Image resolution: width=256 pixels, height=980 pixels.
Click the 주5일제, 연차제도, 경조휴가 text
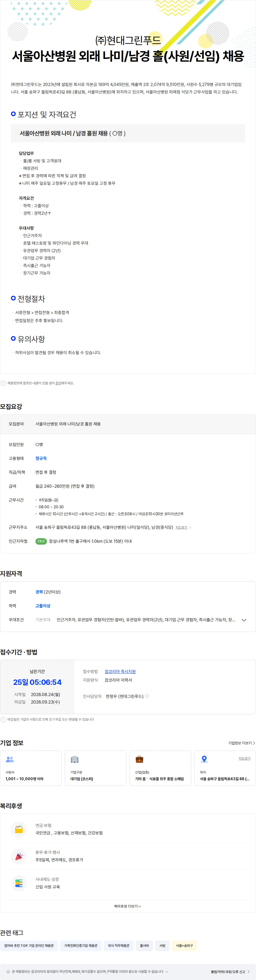pyautogui.click(x=59, y=860)
